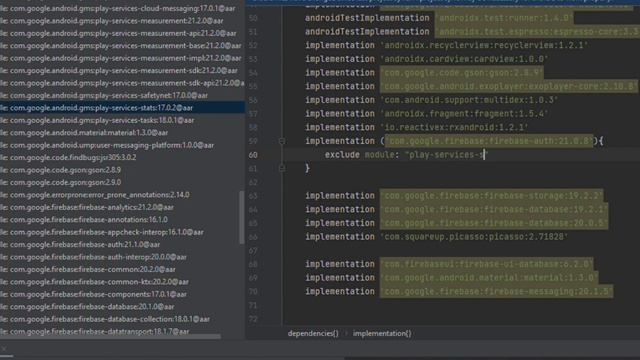Select findbugs:jsr305:3.0.2 library

122,158
